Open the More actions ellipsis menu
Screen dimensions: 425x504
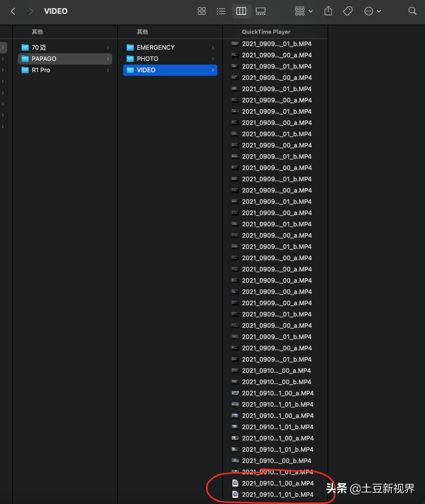[372, 11]
